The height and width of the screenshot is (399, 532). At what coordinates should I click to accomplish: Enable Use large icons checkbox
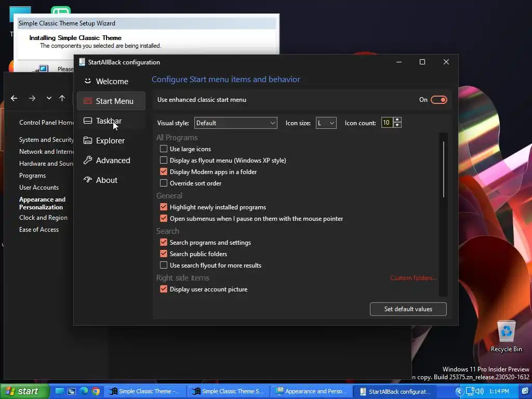pos(164,149)
